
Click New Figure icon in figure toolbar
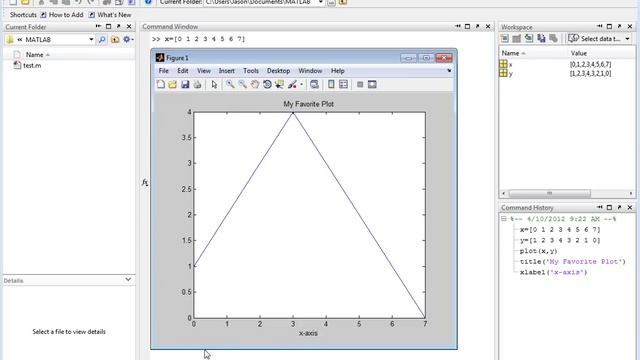pos(161,84)
